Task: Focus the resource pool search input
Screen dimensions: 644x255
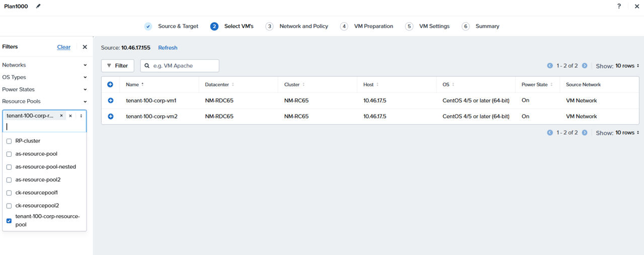Action: (44, 126)
